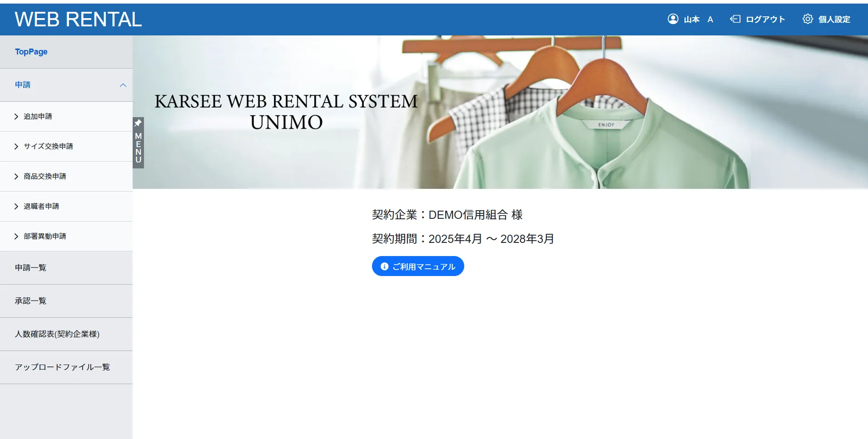Open アップロードファイル一覧 in the sidebar
868x439 pixels.
click(66, 367)
